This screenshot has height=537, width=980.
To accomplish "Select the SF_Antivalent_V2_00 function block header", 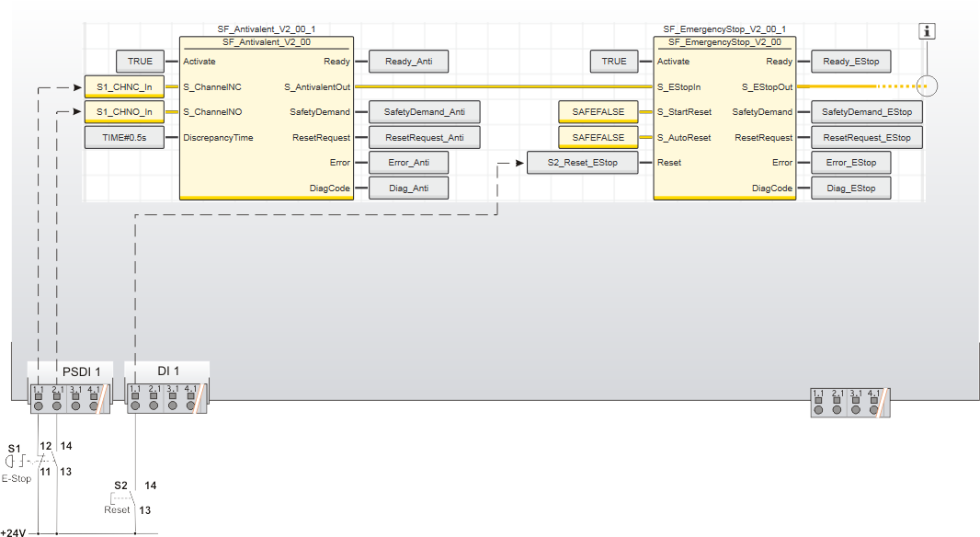I will 266,42.
